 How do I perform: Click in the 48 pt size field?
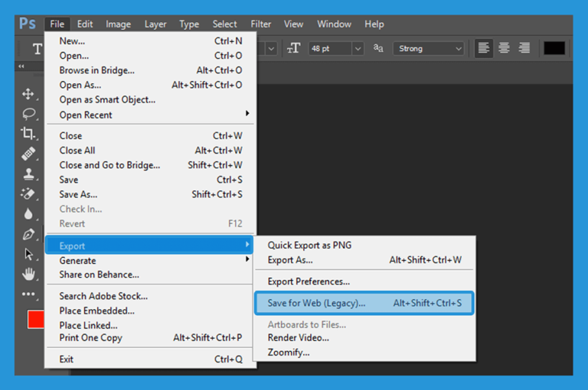pyautogui.click(x=331, y=49)
